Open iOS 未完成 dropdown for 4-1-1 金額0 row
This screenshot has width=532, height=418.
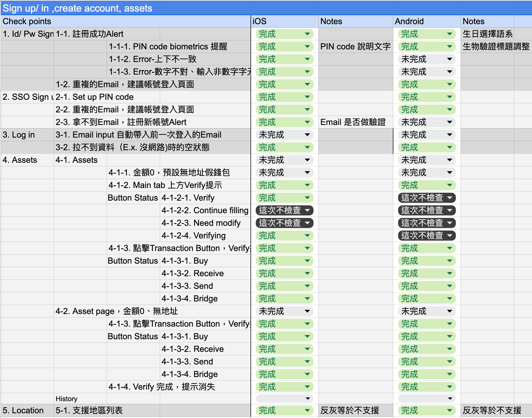pos(284,173)
